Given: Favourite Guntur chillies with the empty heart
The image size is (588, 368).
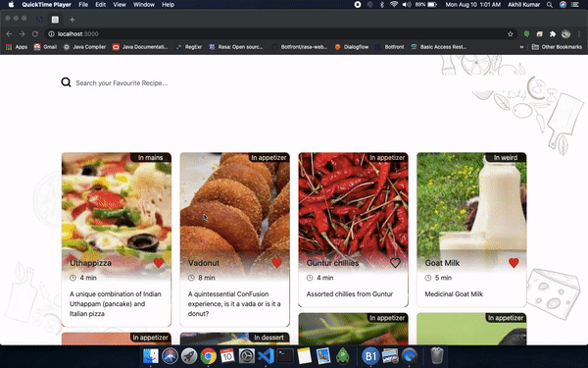Looking at the screenshot, I should [395, 263].
